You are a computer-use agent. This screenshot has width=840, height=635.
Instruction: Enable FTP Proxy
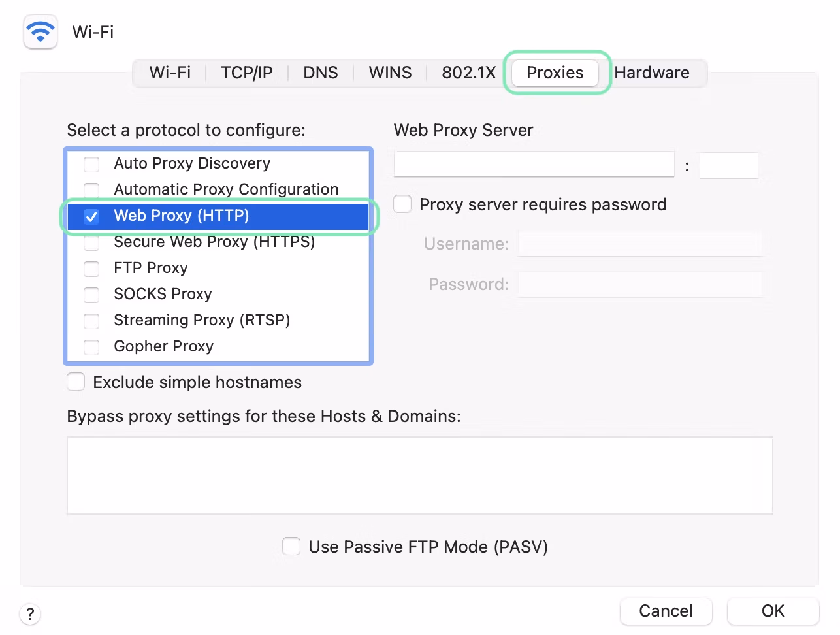pyautogui.click(x=91, y=269)
